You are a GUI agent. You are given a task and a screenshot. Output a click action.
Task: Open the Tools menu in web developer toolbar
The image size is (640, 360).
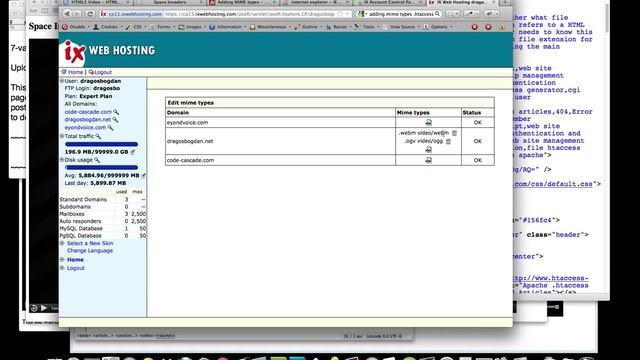[366, 27]
